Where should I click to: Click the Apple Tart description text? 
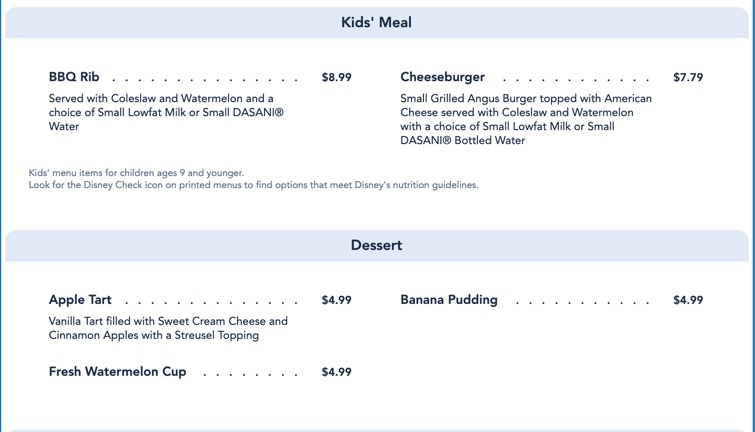(x=168, y=328)
